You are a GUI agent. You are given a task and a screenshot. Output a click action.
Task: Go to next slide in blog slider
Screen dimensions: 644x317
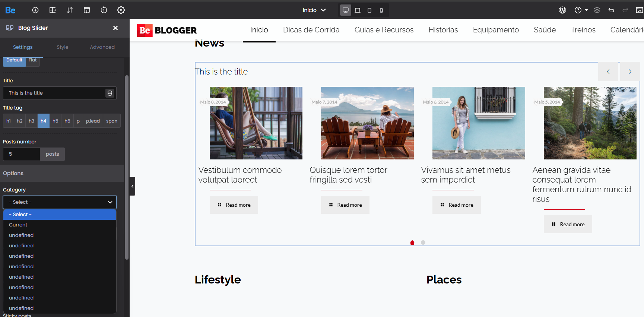click(630, 72)
